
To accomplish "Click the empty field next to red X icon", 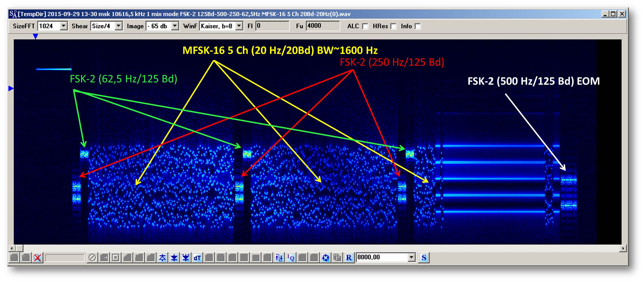I will 65,258.
